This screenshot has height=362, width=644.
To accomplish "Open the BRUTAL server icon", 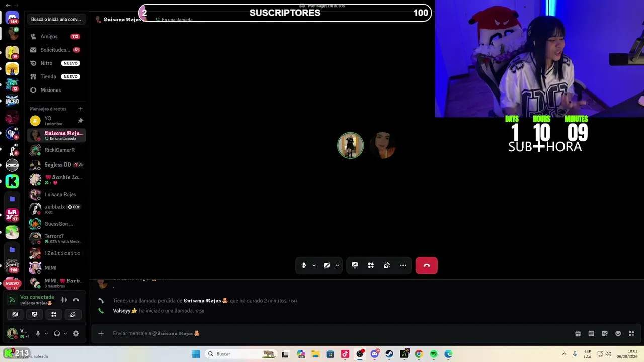I will pyautogui.click(x=12, y=265).
